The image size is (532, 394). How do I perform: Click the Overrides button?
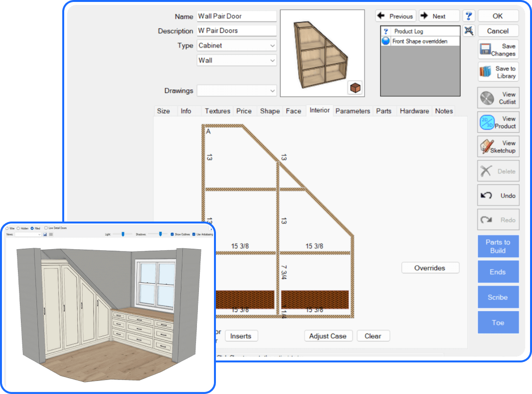coord(430,268)
